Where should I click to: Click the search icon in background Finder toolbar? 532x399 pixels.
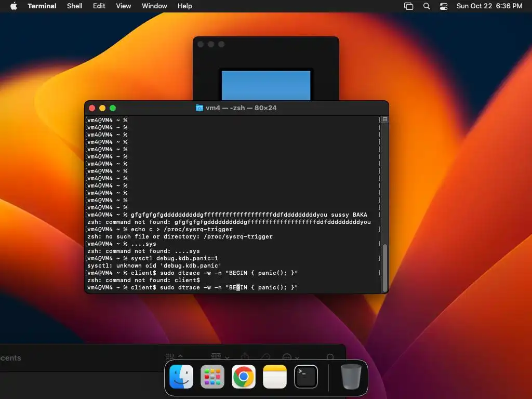330,357
